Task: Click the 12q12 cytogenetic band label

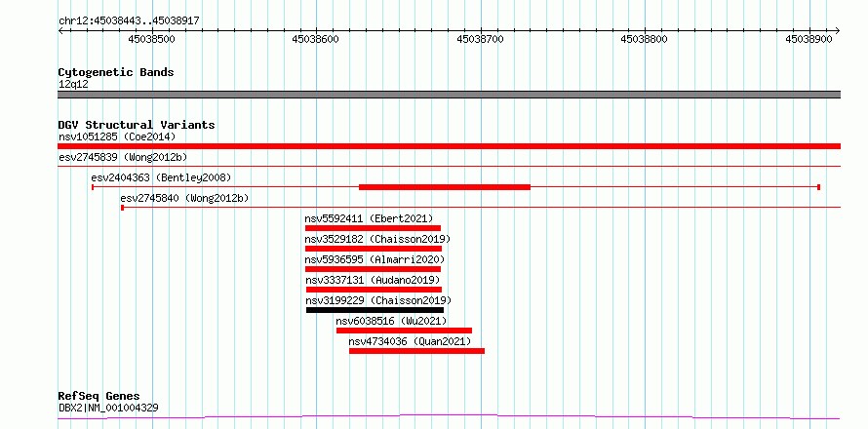Action: 73,85
